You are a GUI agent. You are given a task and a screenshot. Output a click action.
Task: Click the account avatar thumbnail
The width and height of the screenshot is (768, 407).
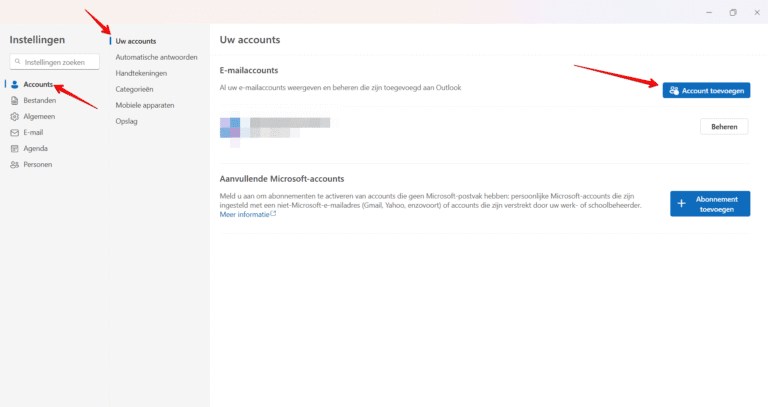(x=230, y=126)
